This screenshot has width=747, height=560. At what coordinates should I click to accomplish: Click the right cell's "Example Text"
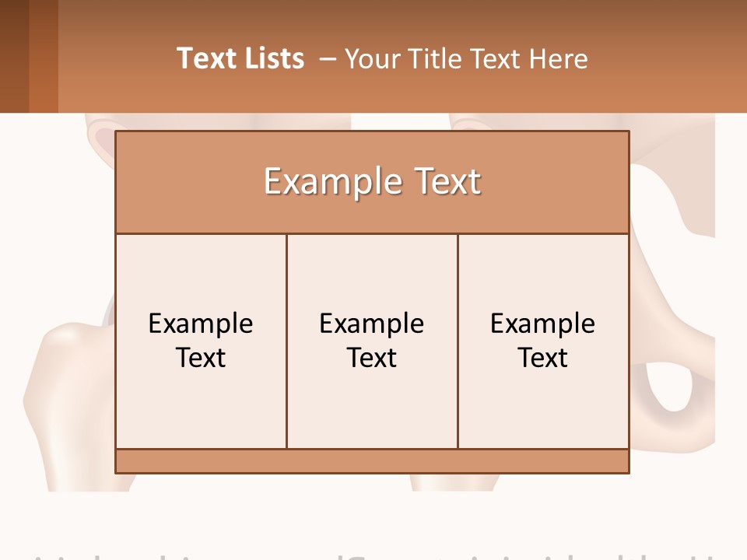[542, 340]
